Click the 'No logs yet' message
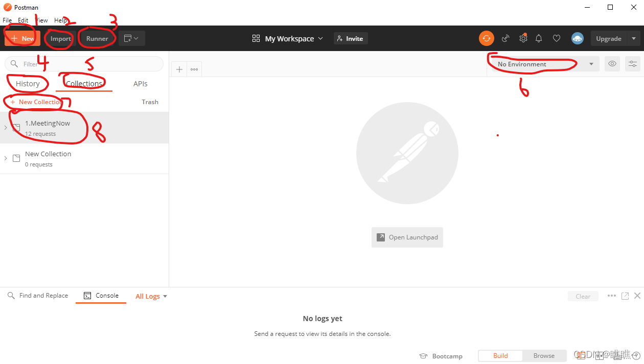644x364 pixels. (x=323, y=319)
